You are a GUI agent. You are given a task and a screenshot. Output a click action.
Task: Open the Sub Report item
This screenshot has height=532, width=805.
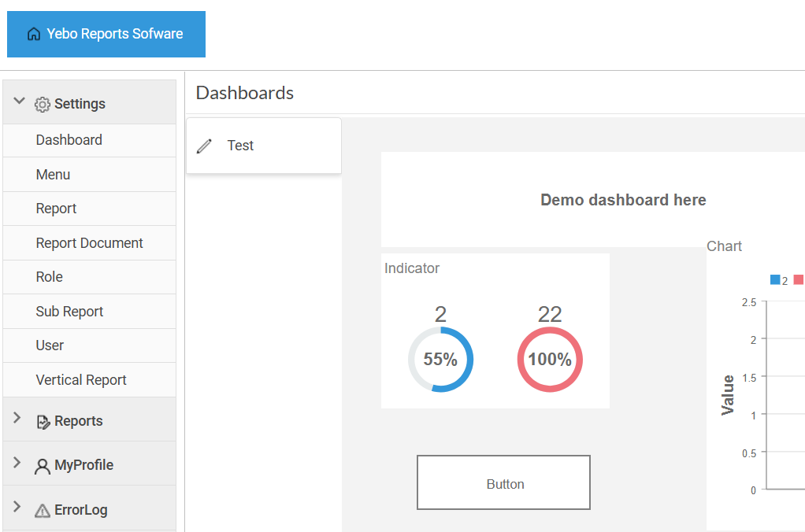[89, 312]
